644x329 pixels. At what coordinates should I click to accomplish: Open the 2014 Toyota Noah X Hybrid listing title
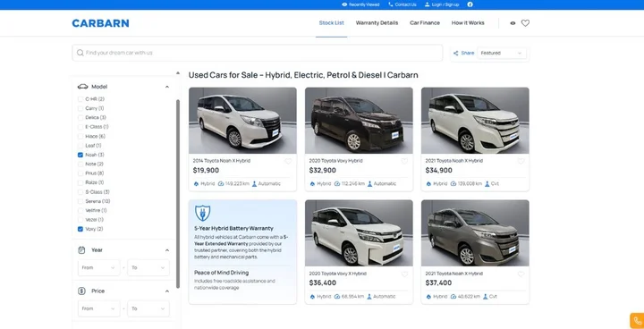coord(222,161)
